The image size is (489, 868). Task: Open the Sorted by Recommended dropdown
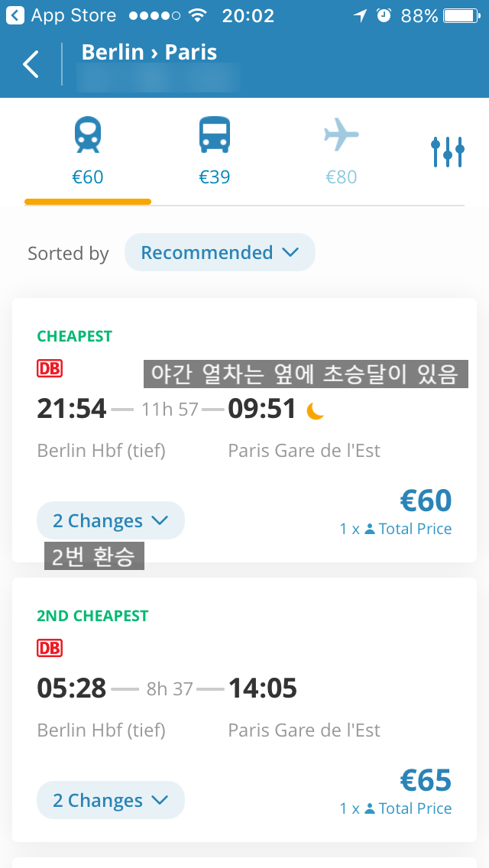pos(219,253)
